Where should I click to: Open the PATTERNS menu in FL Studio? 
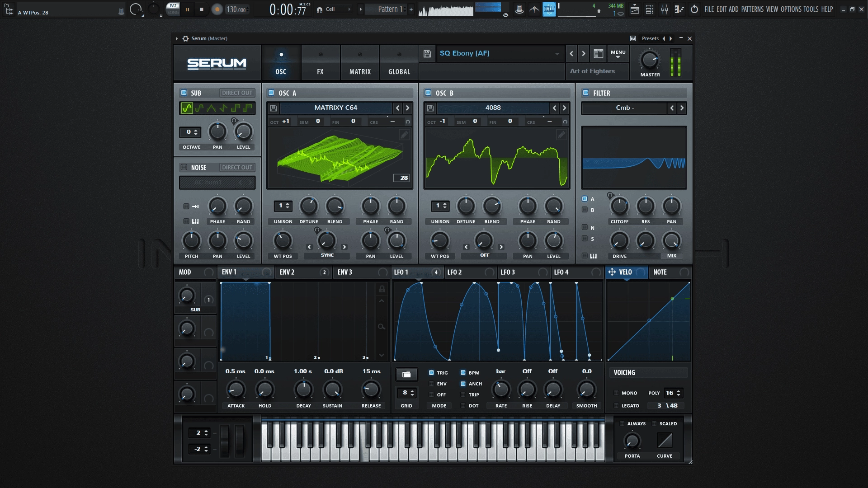[752, 9]
